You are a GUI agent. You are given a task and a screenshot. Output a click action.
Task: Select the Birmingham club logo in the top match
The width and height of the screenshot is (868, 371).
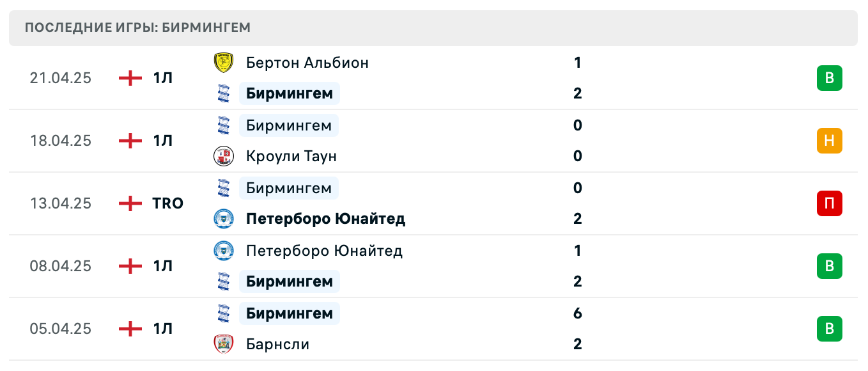pyautogui.click(x=224, y=93)
